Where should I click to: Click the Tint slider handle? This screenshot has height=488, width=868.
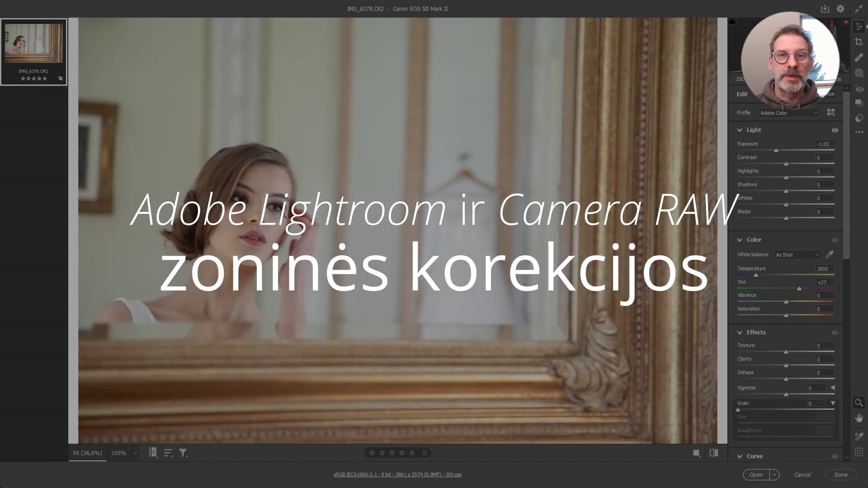point(799,288)
